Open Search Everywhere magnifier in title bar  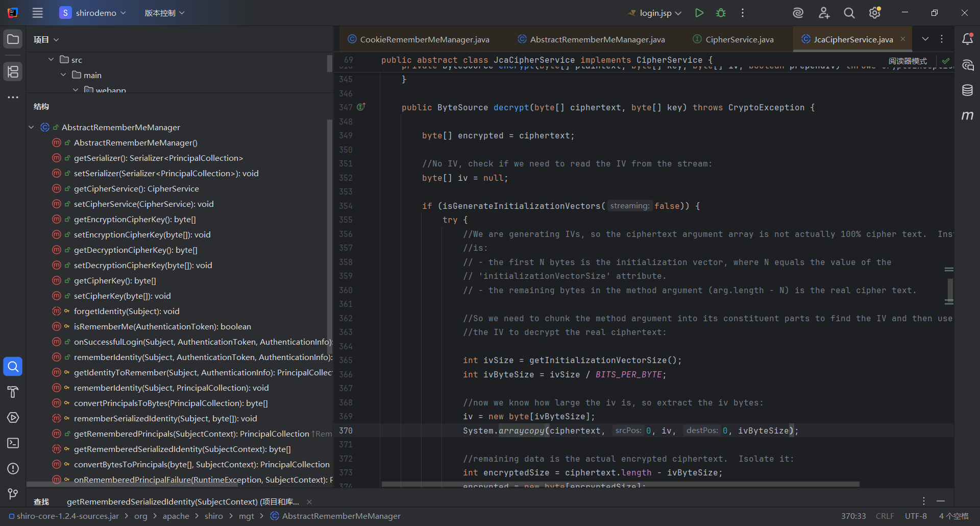(849, 13)
